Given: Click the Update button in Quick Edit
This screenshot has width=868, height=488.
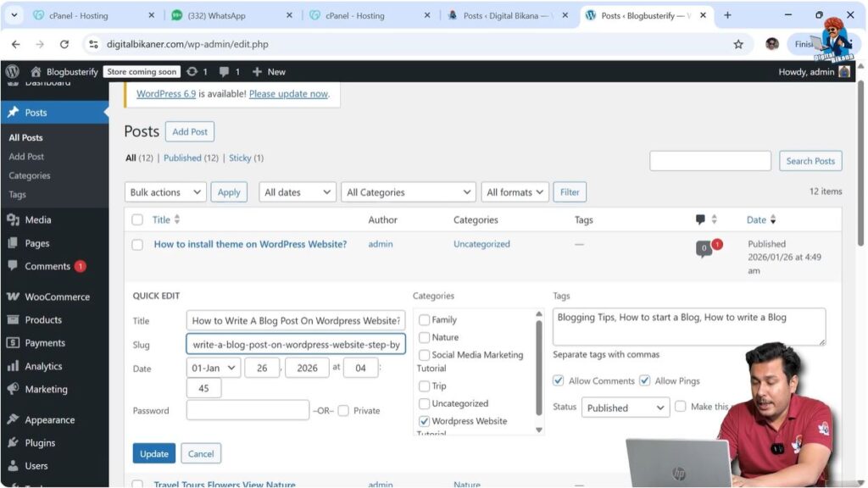Looking at the screenshot, I should 153,453.
